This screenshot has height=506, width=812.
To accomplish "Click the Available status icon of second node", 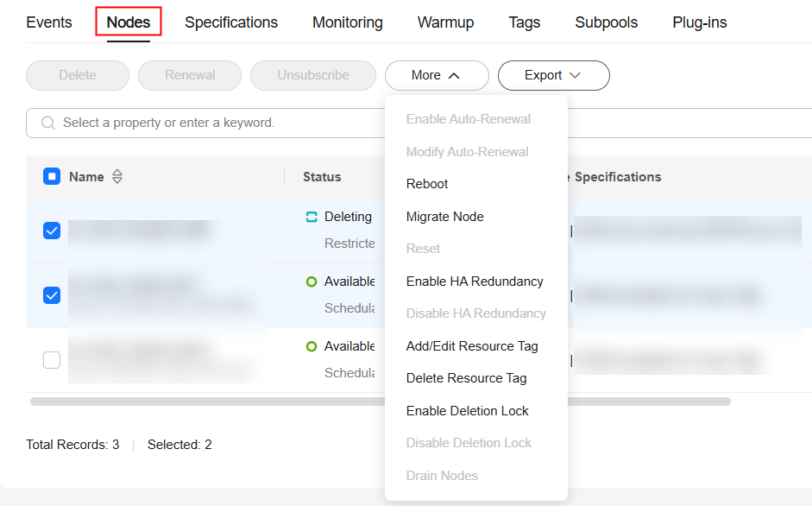I will coord(312,281).
